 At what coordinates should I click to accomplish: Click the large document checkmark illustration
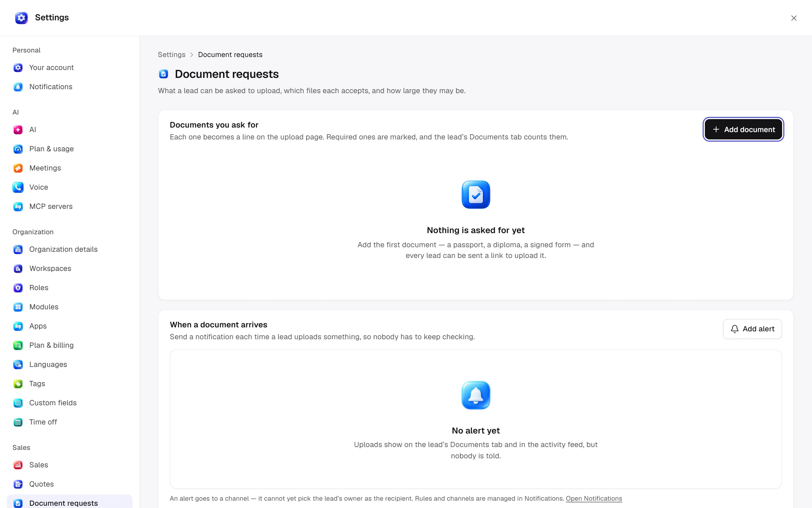click(x=476, y=194)
